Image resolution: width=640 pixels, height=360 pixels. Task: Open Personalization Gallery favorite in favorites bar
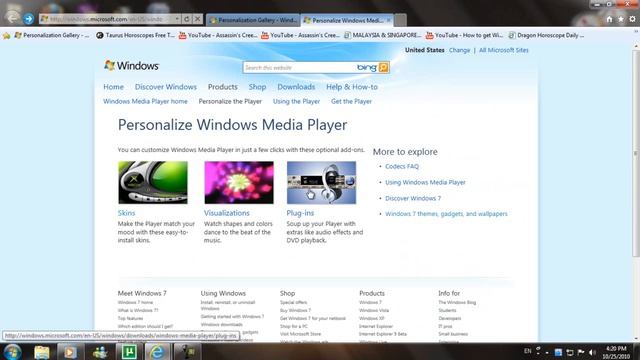pos(52,36)
